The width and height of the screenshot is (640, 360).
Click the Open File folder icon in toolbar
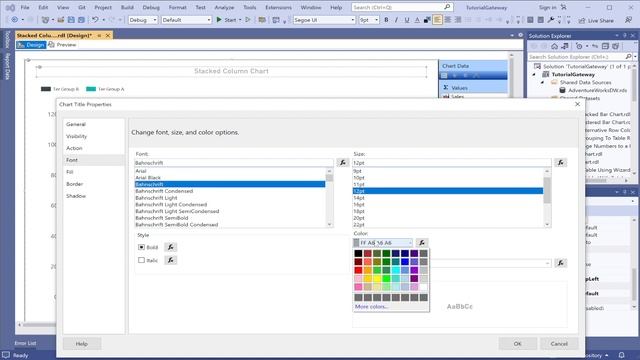[x=60, y=20]
